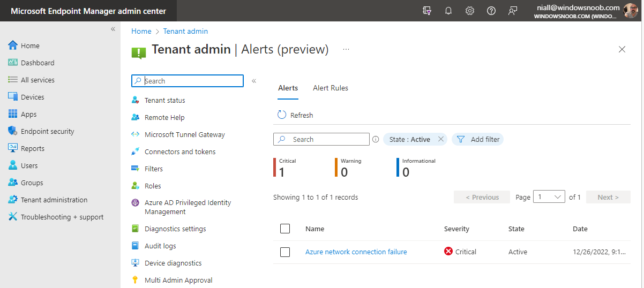
Task: Click the Endpoint security shield icon
Action: pos(13,131)
